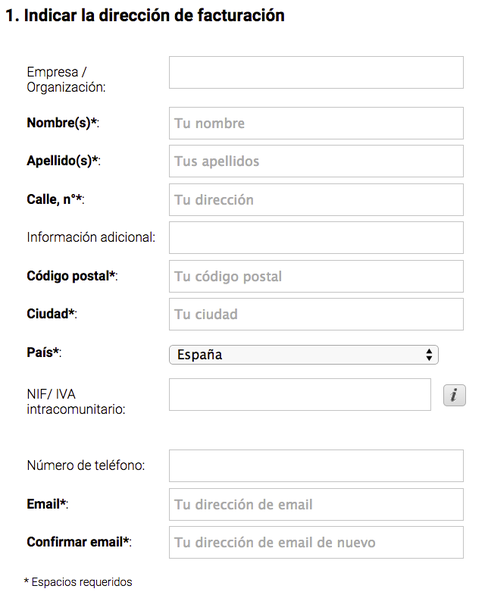Viewport: 488px width, 592px height.
Task: Click the NIF/IVA intracomunitario input field
Action: (x=300, y=395)
